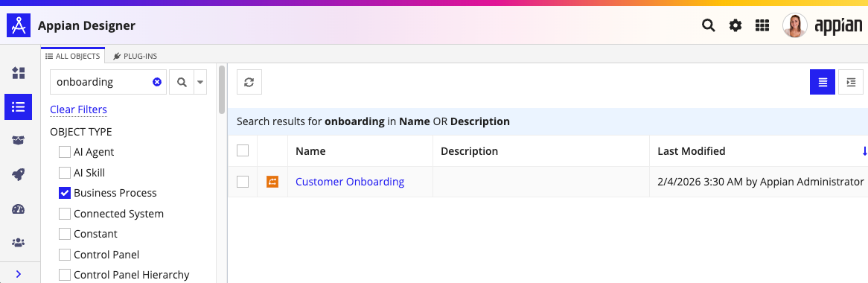Open the settings gear icon
Screen dimensions: 868x283
click(735, 25)
